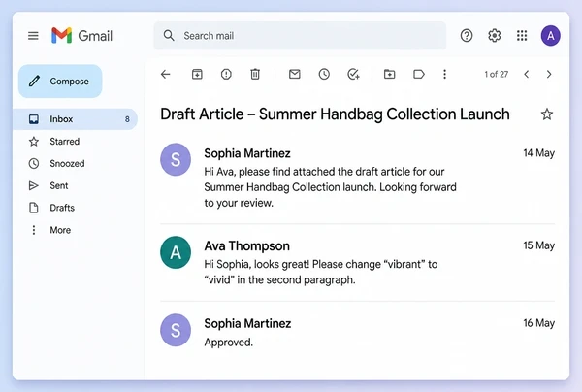
Task: Mark conversation as unread
Action: coord(295,75)
